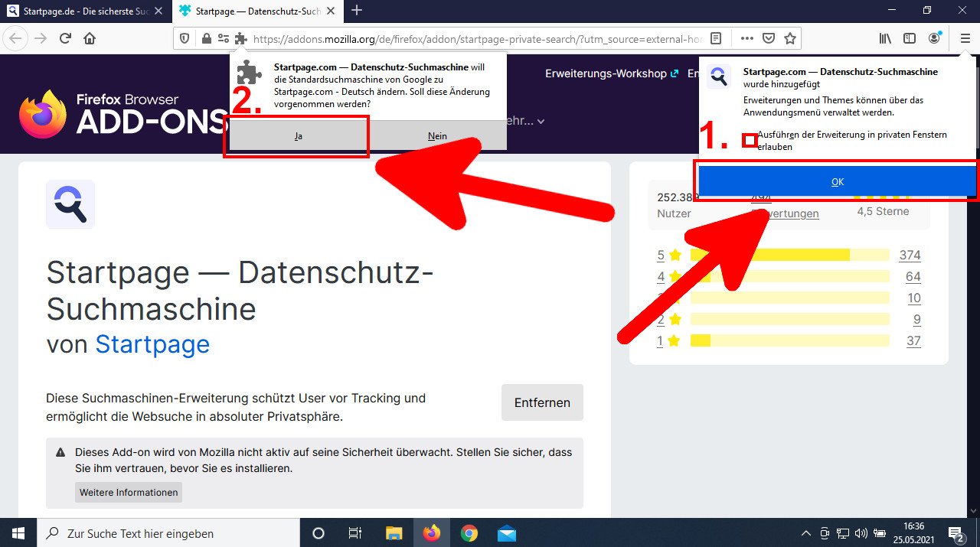Screen dimensions: 980x547
Task: Click Nein to keep Google as default
Action: [437, 136]
